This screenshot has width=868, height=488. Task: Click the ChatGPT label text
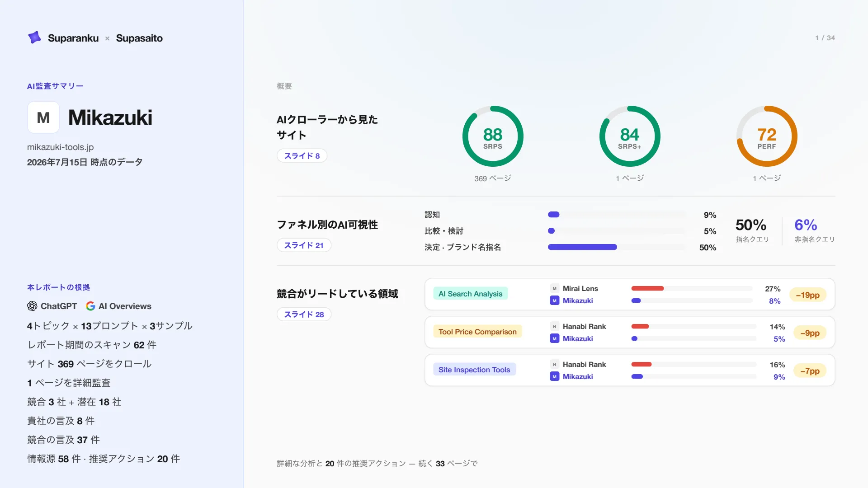tap(59, 306)
